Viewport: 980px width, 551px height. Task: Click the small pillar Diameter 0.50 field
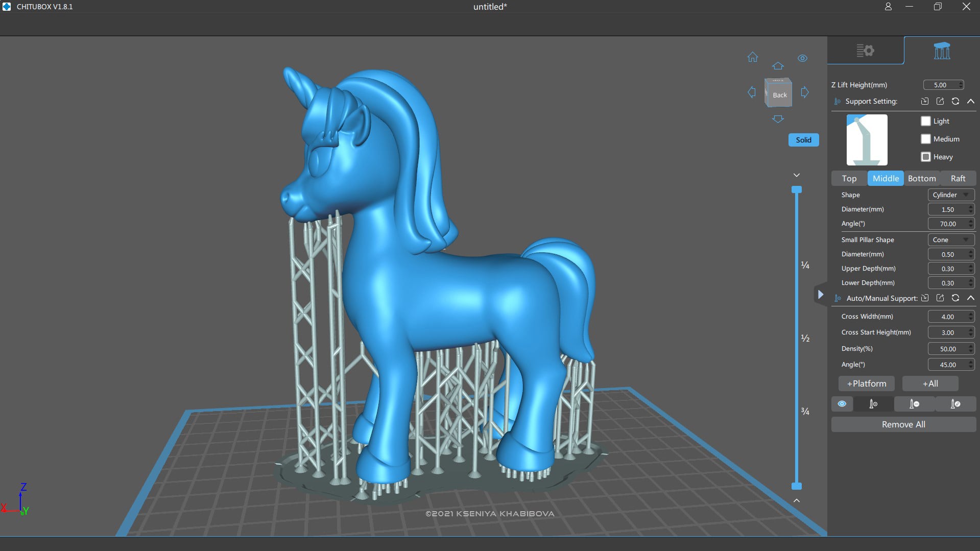[x=951, y=254]
